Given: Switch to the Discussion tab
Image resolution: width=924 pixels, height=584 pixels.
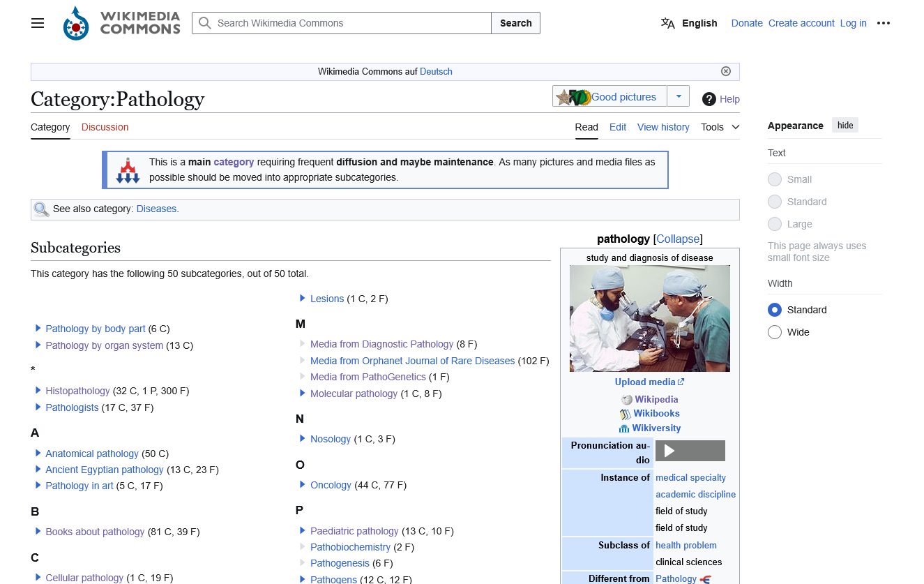Looking at the screenshot, I should (x=105, y=127).
